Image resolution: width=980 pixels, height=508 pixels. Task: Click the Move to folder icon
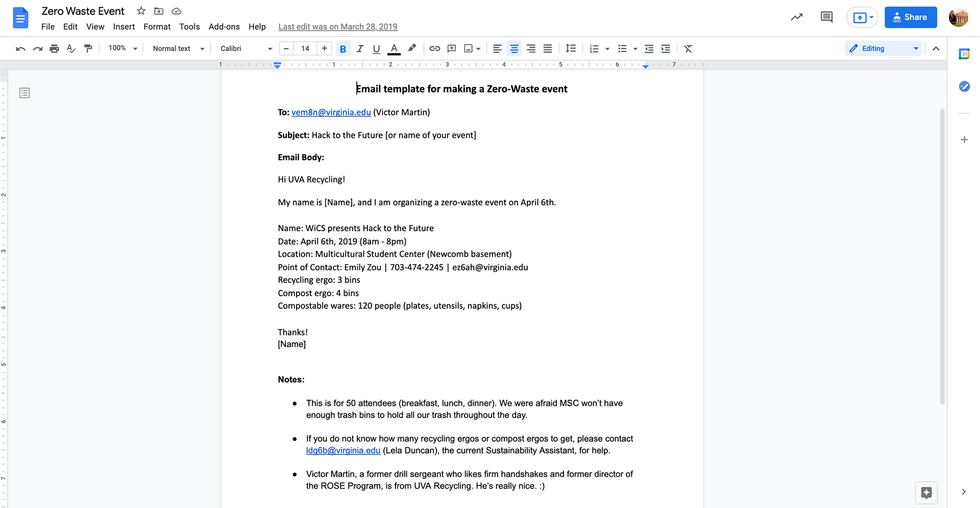pos(159,11)
